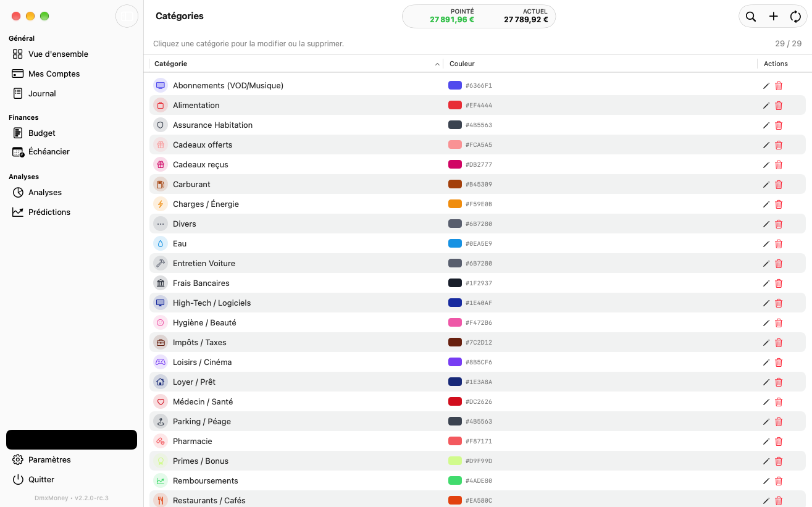Click the gamepad icon for Loisirs / Cinéma
The width and height of the screenshot is (812, 507).
pyautogui.click(x=161, y=362)
